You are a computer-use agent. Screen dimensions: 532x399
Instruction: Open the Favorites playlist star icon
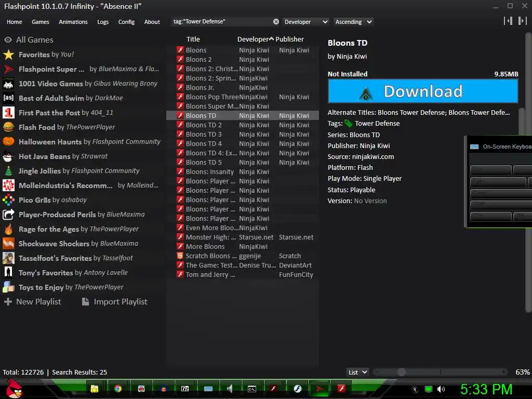pyautogui.click(x=8, y=55)
